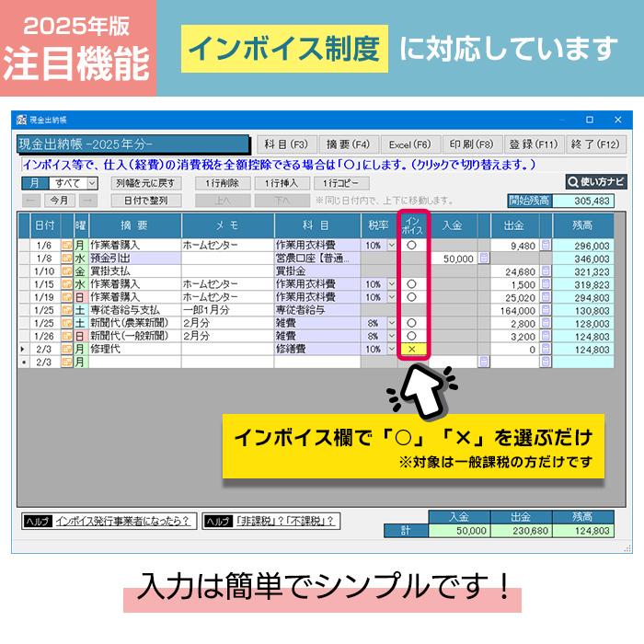
Task: Toggle the invoice mark for 新聞代(一般新聞)
Action: [411, 337]
